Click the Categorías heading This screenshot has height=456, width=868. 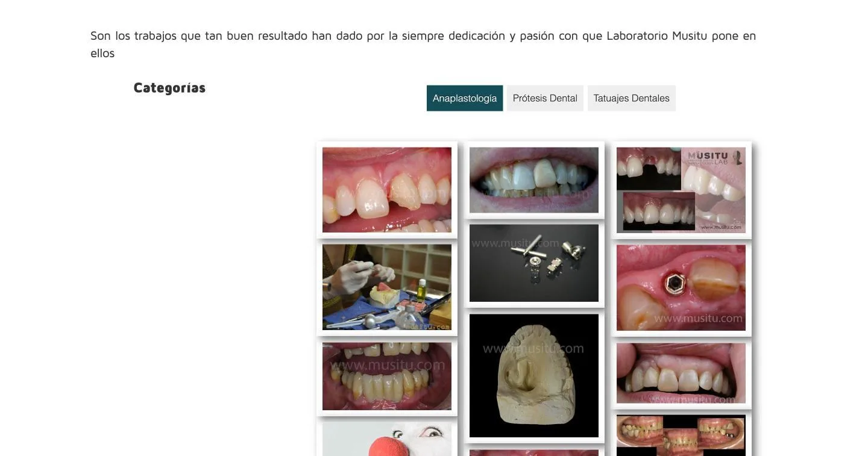169,88
